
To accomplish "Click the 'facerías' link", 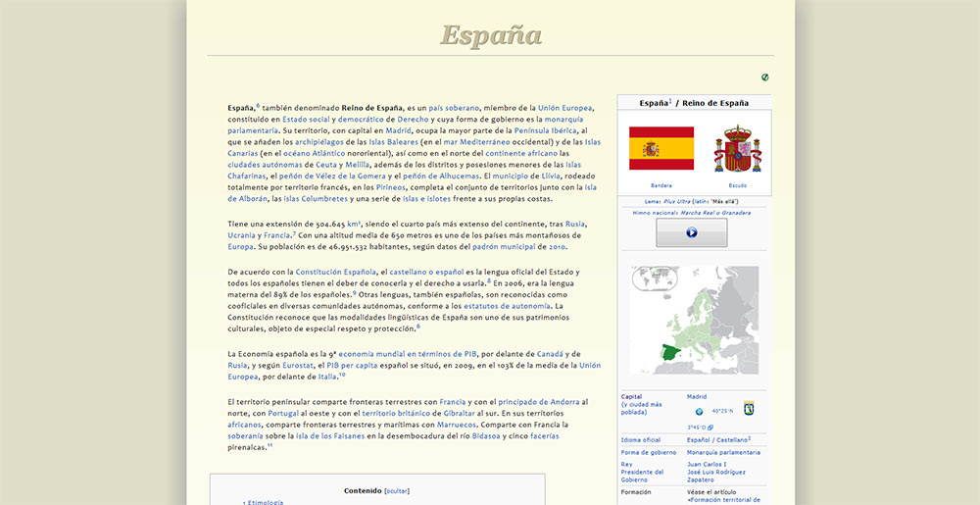I will pos(545,436).
